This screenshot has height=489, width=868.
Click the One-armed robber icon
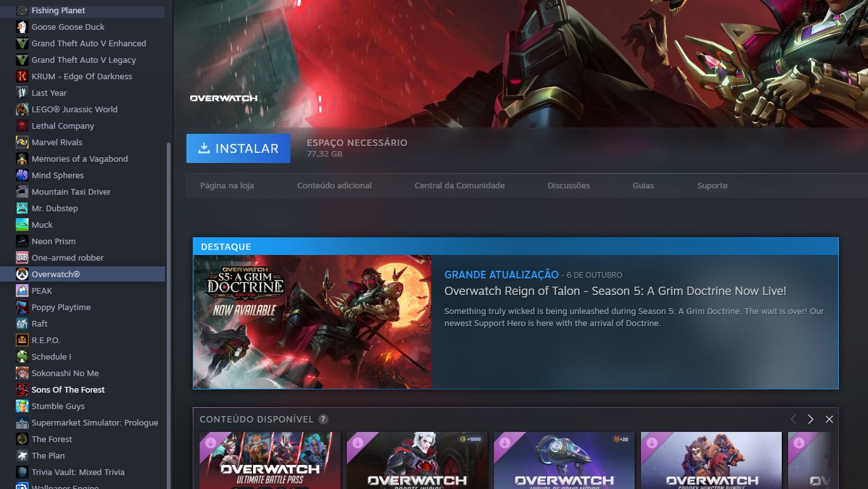(22, 258)
